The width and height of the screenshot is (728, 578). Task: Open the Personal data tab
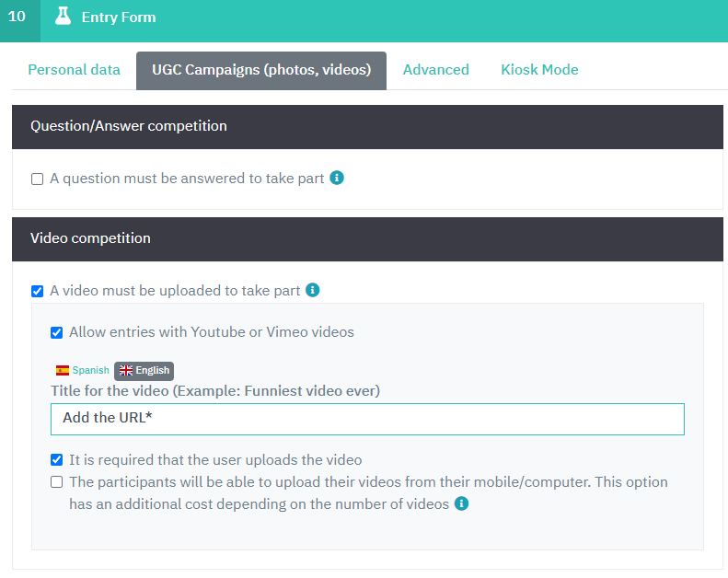click(x=74, y=70)
